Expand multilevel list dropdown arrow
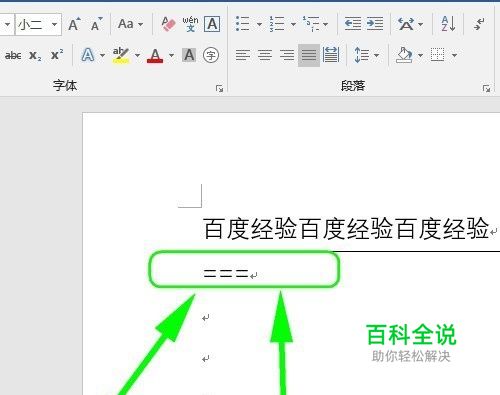Image resolution: width=500 pixels, height=395 pixels. [325, 24]
